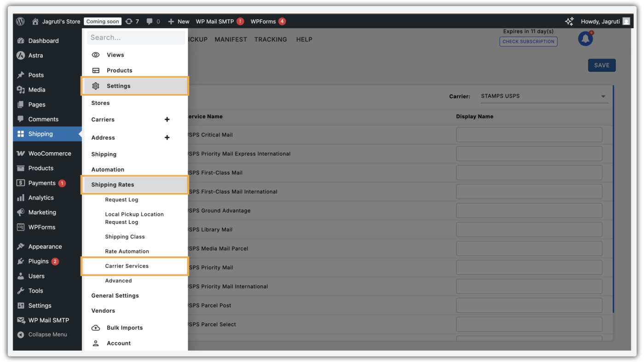This screenshot has width=644, height=362.
Task: Open the user avatar next to Howdy, Jagruti
Action: (x=626, y=21)
